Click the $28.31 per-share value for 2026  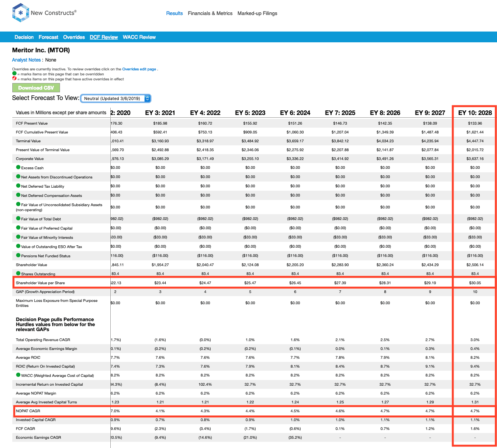point(385,283)
